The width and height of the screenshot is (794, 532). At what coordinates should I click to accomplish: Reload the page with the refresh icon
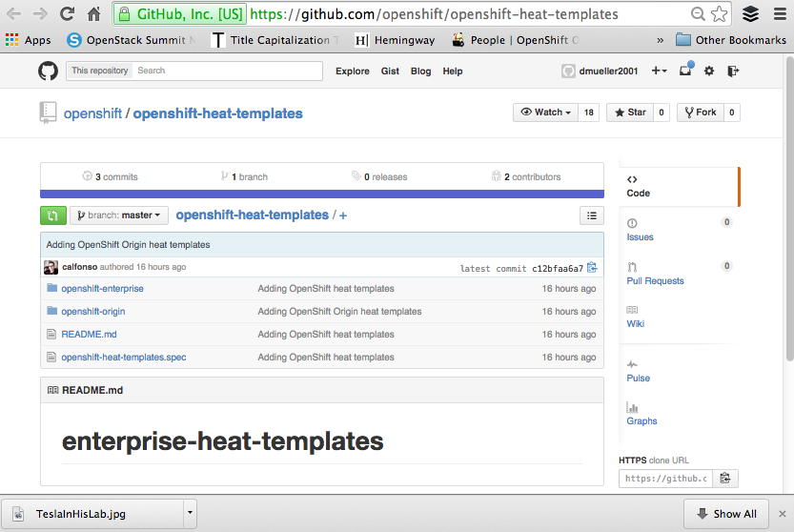pyautogui.click(x=67, y=14)
